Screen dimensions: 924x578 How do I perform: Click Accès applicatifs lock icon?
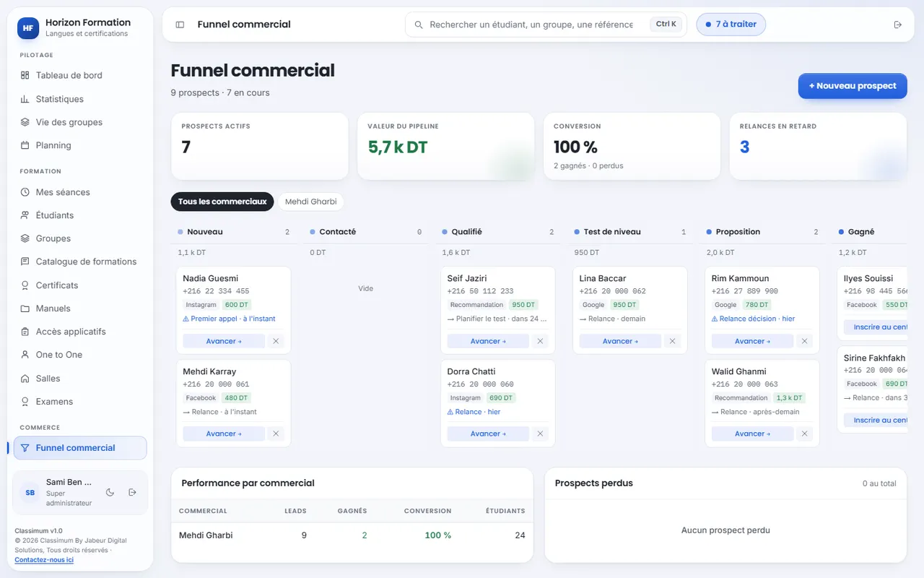[x=25, y=332]
